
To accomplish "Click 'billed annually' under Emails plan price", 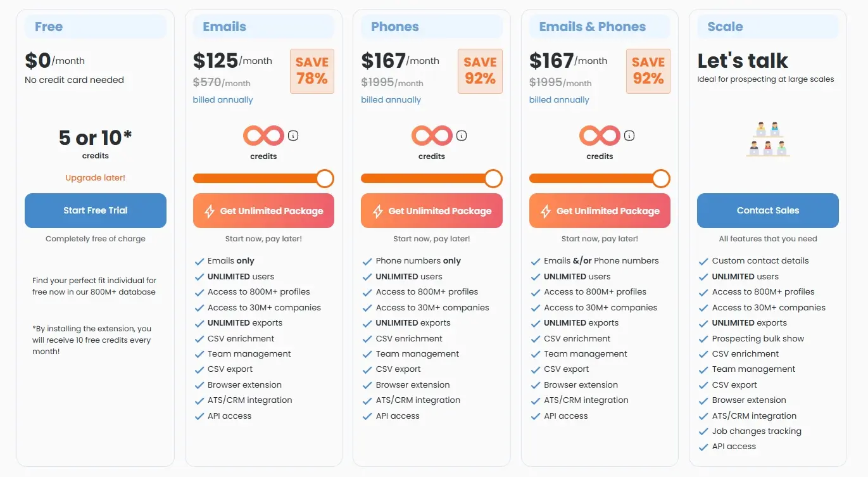I will tap(223, 100).
